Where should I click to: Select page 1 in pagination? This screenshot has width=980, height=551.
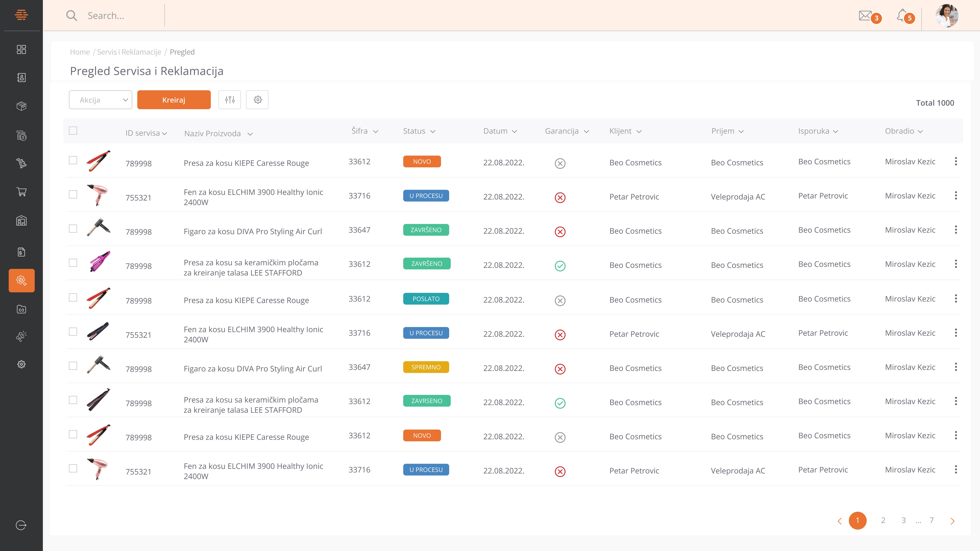(857, 520)
